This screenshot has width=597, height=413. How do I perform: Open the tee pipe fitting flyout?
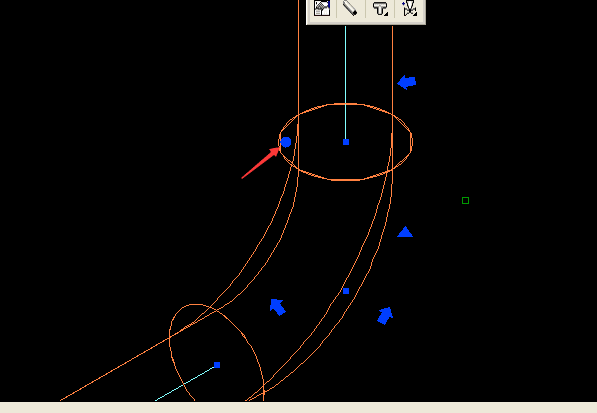(x=380, y=8)
